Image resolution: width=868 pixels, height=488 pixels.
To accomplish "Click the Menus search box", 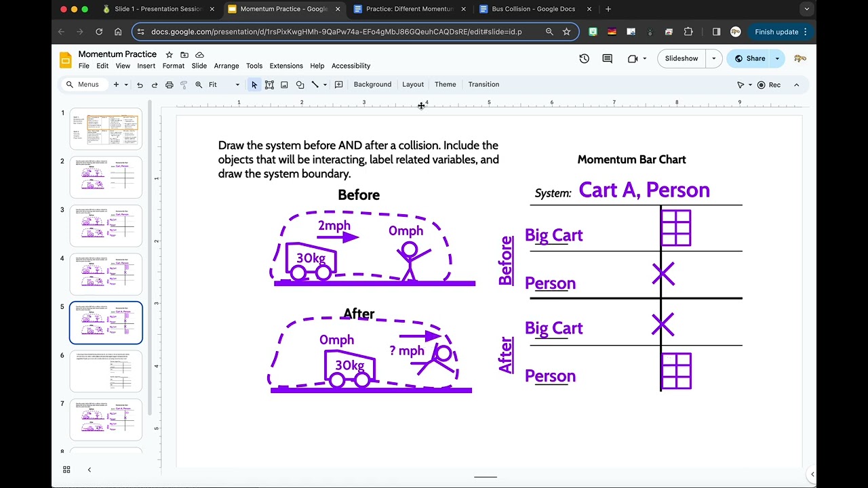I will [x=83, y=85].
